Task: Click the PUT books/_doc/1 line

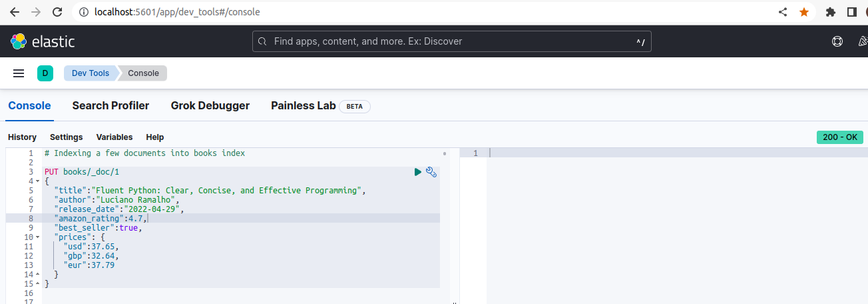Action: (x=82, y=172)
